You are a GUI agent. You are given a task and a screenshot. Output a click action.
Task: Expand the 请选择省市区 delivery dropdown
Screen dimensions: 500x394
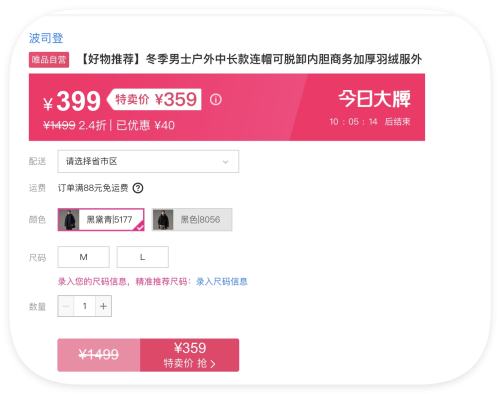tap(148, 162)
